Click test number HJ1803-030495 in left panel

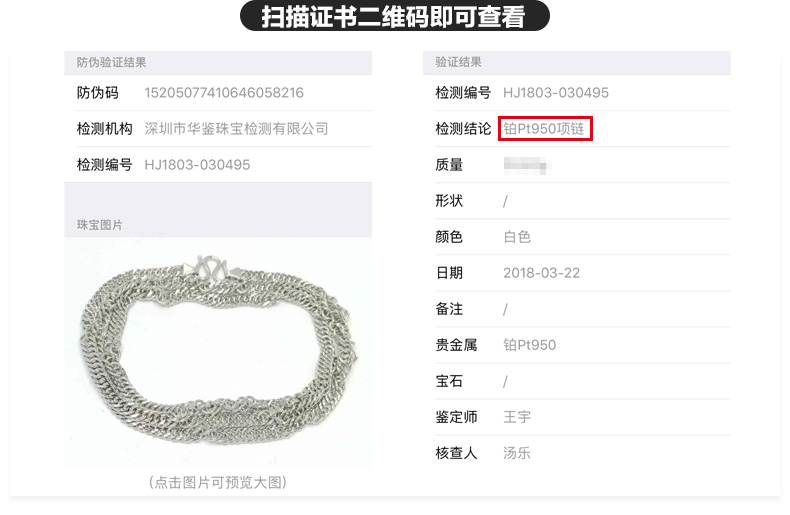(197, 165)
